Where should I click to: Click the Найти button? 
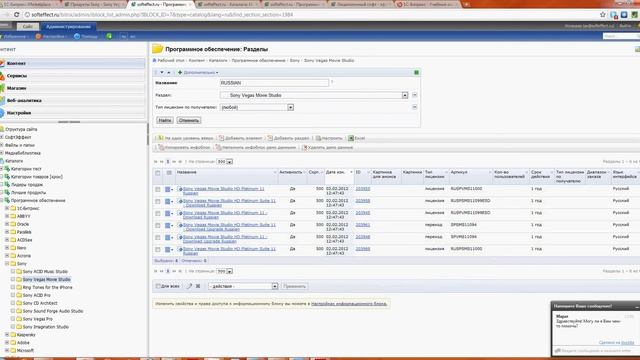[x=165, y=120]
